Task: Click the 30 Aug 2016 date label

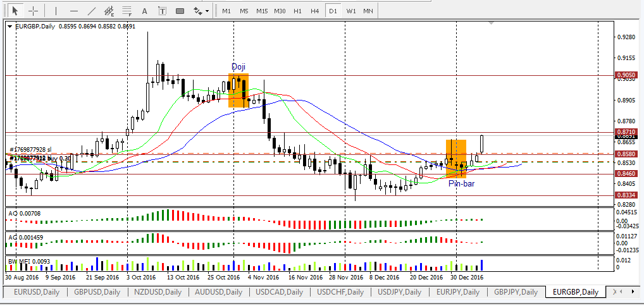Action: tap(22, 278)
